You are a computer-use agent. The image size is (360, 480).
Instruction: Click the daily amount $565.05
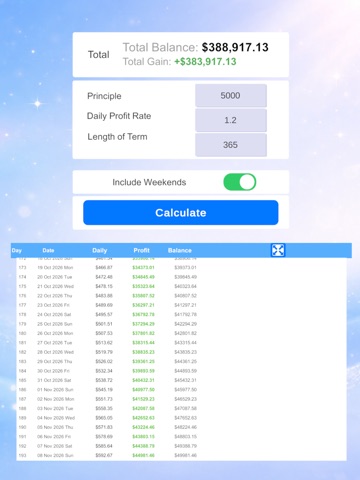click(x=104, y=418)
